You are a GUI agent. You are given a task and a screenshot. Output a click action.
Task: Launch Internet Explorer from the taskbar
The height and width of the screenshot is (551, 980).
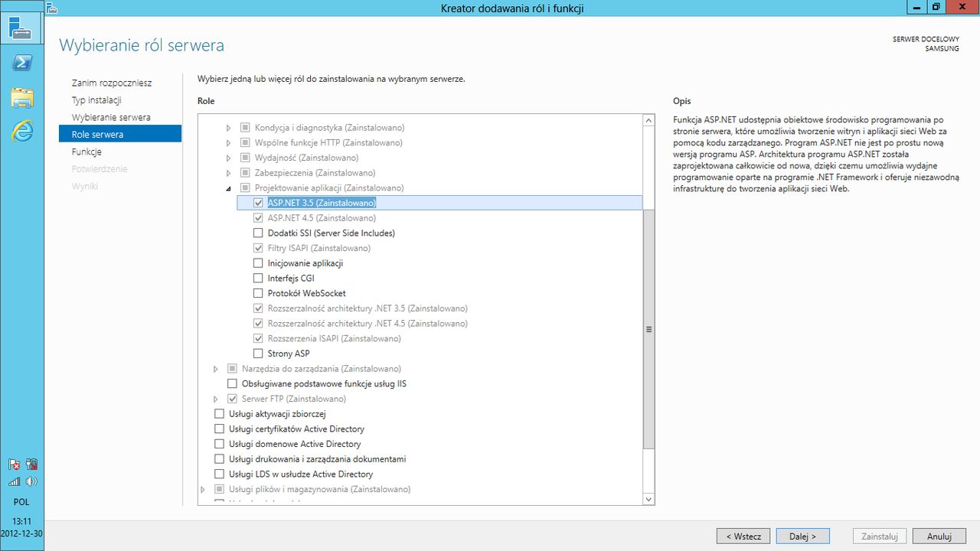pos(21,131)
